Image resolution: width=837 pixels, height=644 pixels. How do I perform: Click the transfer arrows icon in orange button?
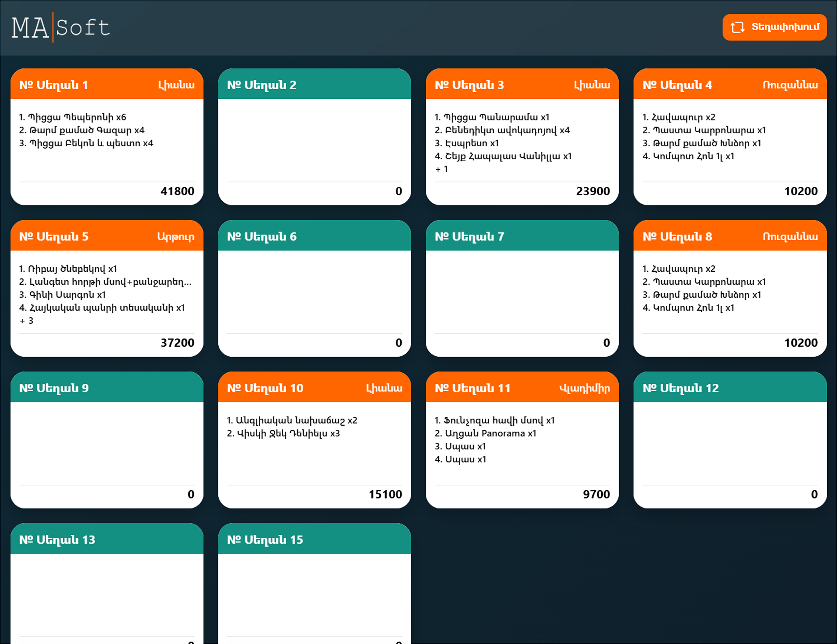(737, 27)
